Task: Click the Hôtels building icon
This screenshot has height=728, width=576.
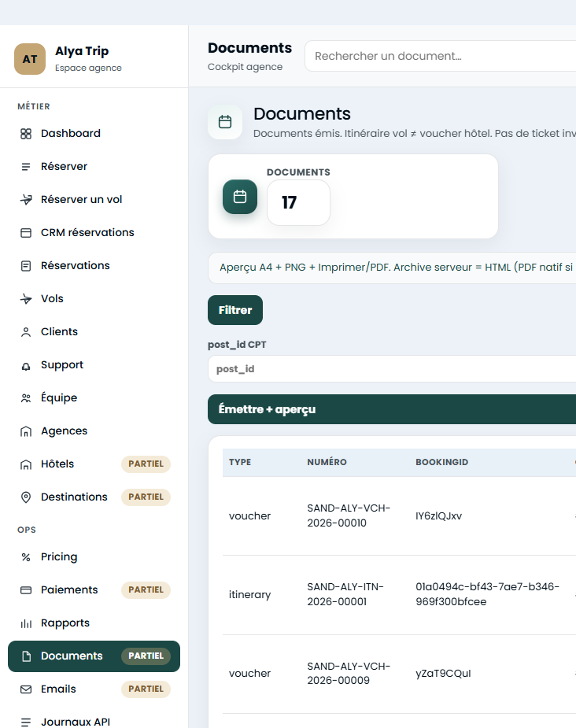Action: click(x=26, y=464)
